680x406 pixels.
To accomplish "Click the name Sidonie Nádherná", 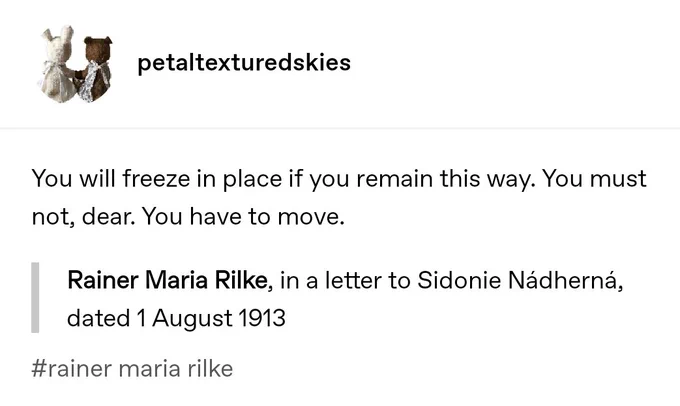I will pos(520,280).
